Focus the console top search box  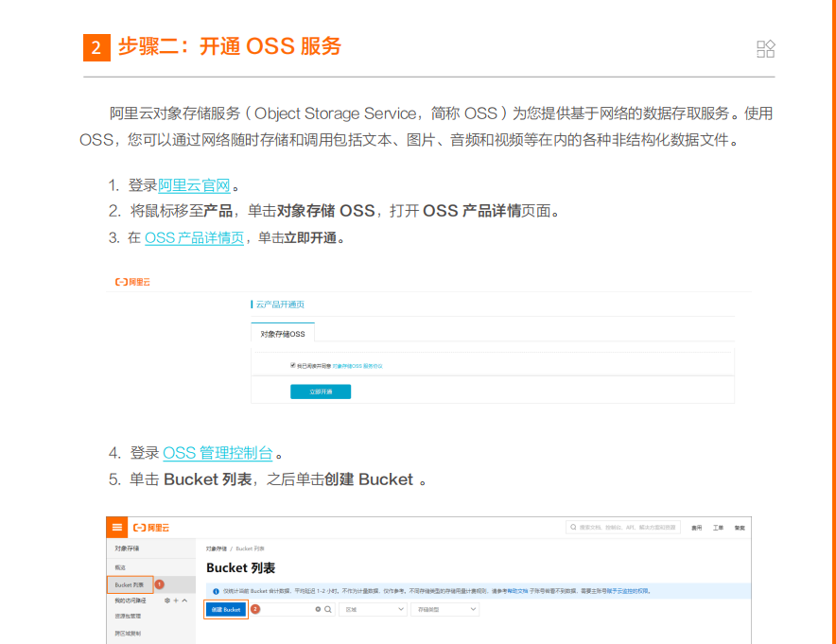622,528
